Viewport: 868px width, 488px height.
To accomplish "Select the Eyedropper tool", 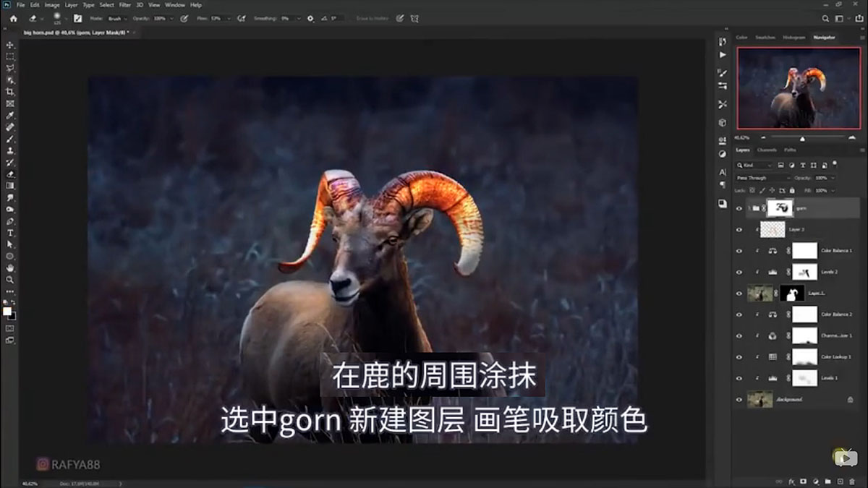I will (x=10, y=114).
